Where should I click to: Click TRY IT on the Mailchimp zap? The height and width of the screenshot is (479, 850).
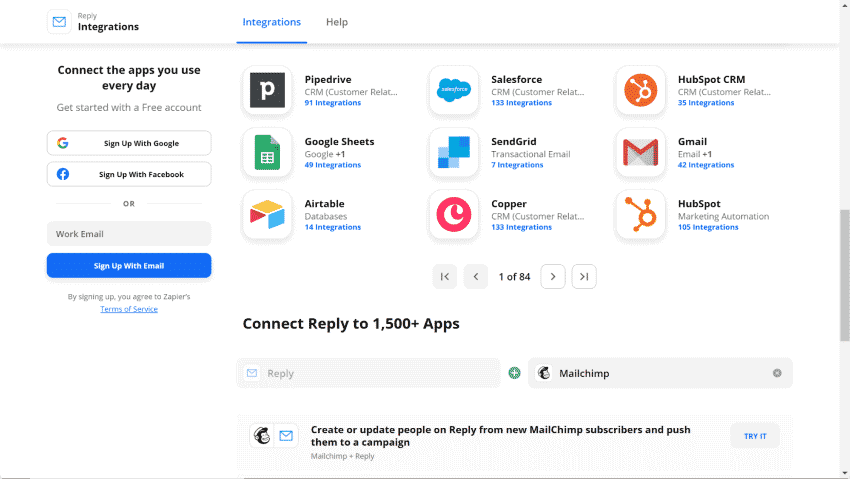[755, 436]
